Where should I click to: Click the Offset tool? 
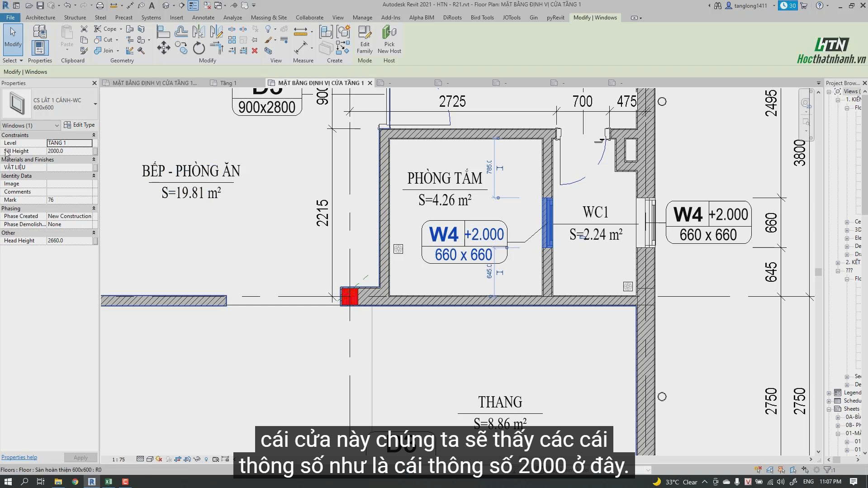pos(181,32)
